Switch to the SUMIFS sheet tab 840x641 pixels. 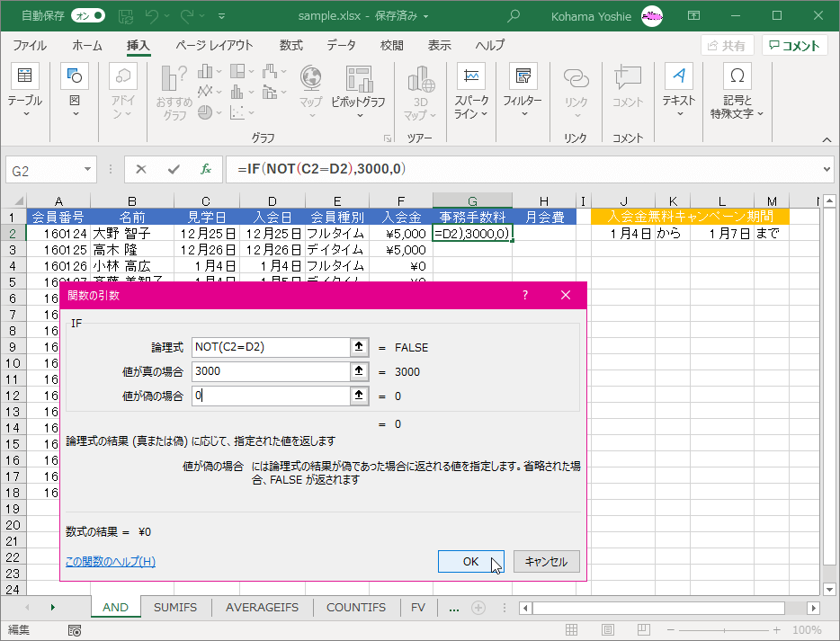pyautogui.click(x=177, y=608)
